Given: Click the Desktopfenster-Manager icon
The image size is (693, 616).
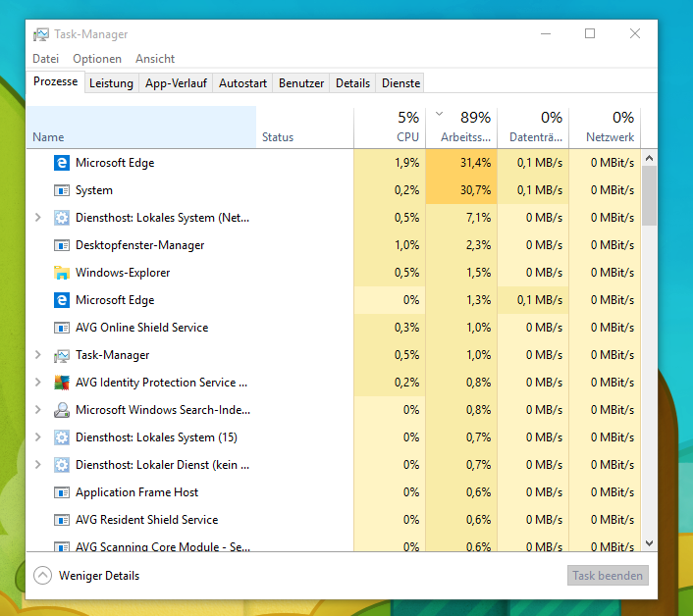Looking at the screenshot, I should [x=62, y=245].
